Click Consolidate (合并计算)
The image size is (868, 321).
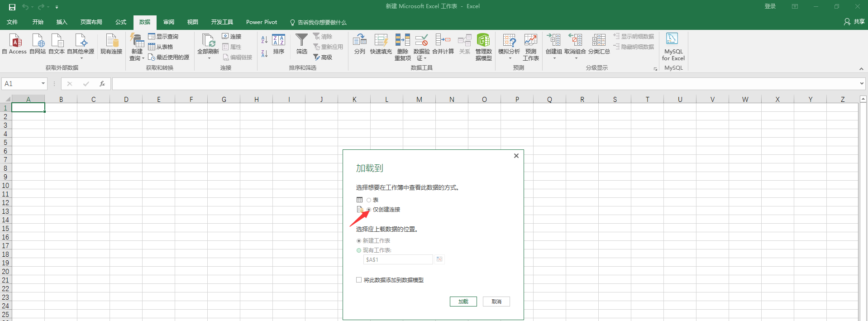click(443, 44)
